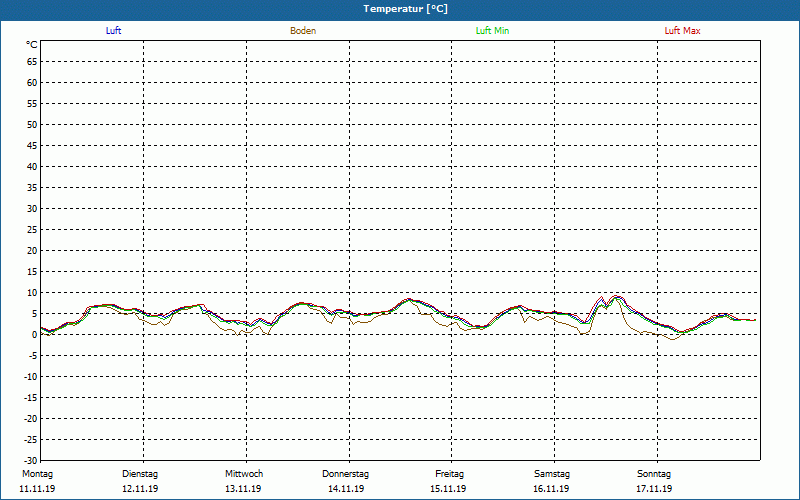The height and width of the screenshot is (500, 800).
Task: Click the 65 axis value
Action: [x=32, y=62]
